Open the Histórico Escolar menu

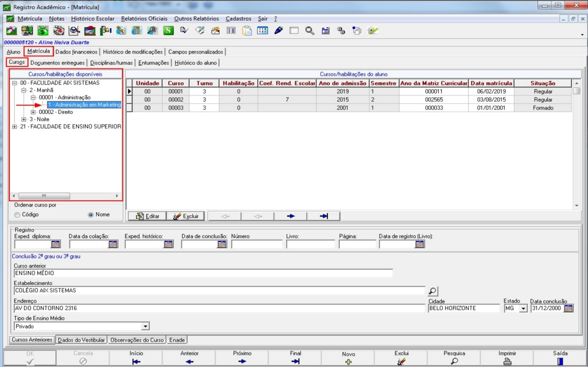[93, 19]
